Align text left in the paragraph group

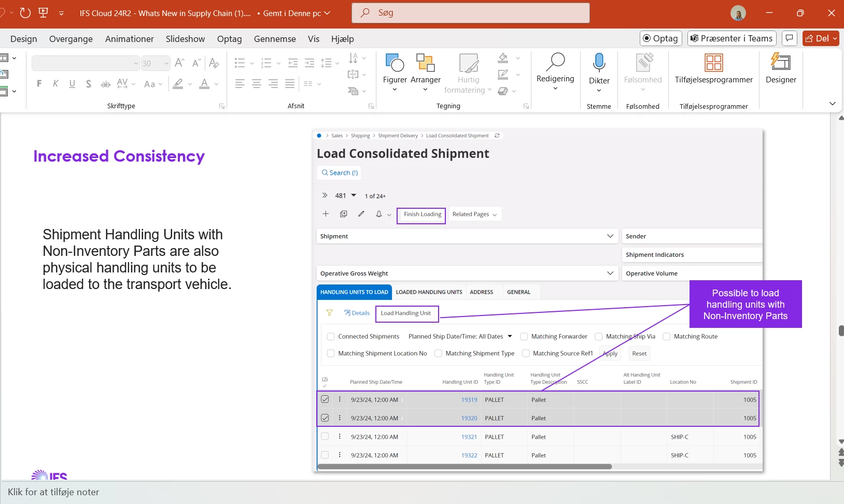240,83
